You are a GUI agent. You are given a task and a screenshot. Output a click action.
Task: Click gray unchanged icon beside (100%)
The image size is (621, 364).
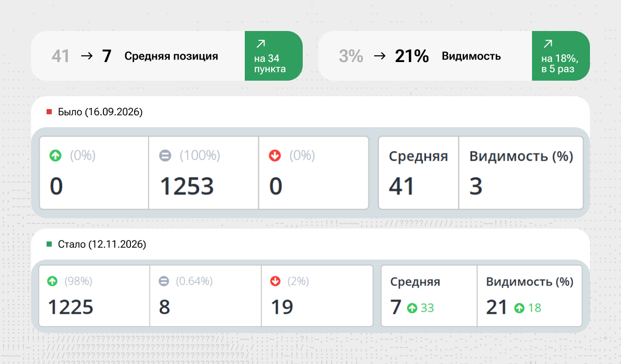pos(165,155)
